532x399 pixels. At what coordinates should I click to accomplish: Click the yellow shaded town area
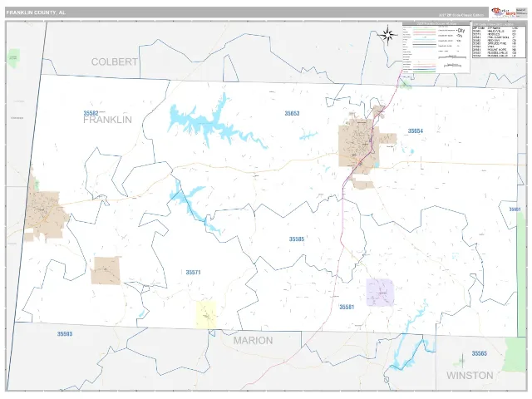tap(206, 314)
